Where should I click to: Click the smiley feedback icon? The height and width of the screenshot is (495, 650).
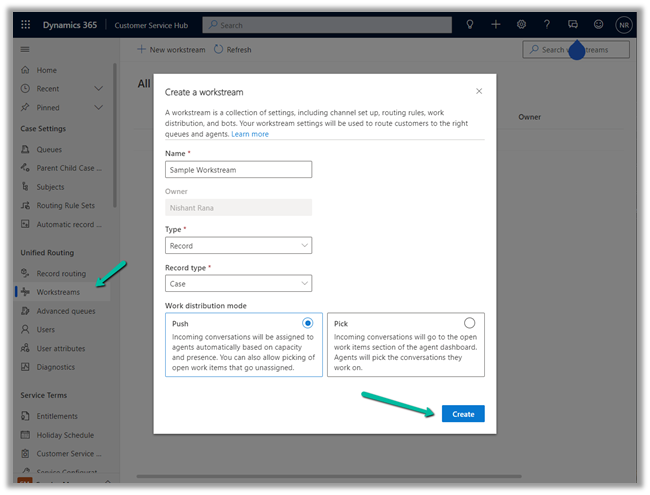(598, 24)
